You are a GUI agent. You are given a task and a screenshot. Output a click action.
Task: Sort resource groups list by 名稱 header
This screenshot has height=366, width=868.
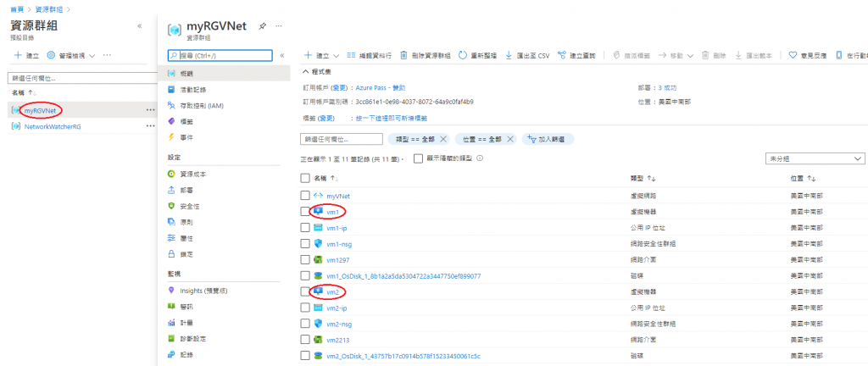coord(24,93)
